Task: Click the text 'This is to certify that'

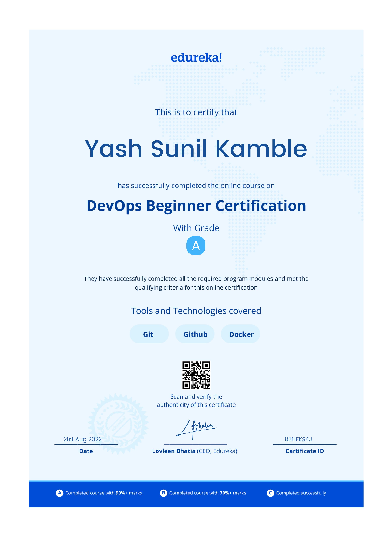Action: click(196, 113)
